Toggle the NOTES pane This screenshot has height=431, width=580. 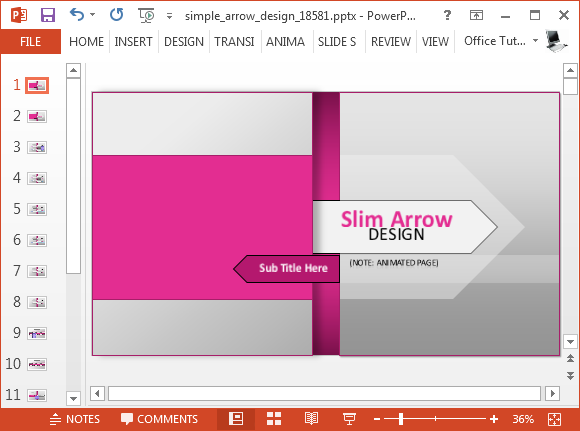[75, 419]
